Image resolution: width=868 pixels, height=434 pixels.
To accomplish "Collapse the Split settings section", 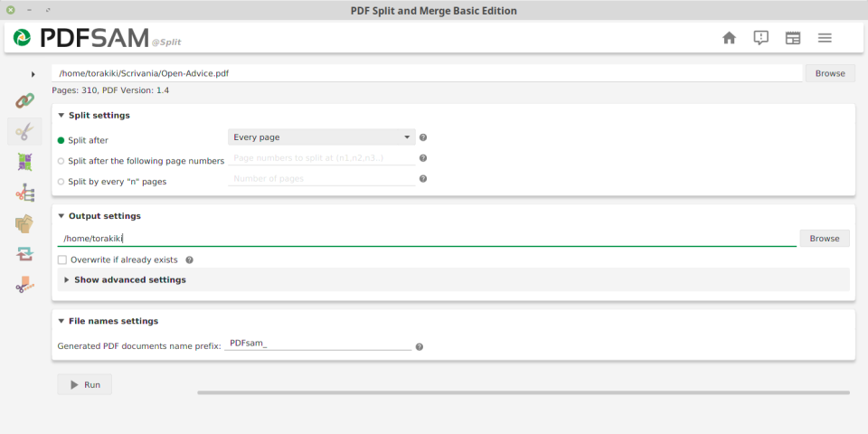I will (61, 116).
